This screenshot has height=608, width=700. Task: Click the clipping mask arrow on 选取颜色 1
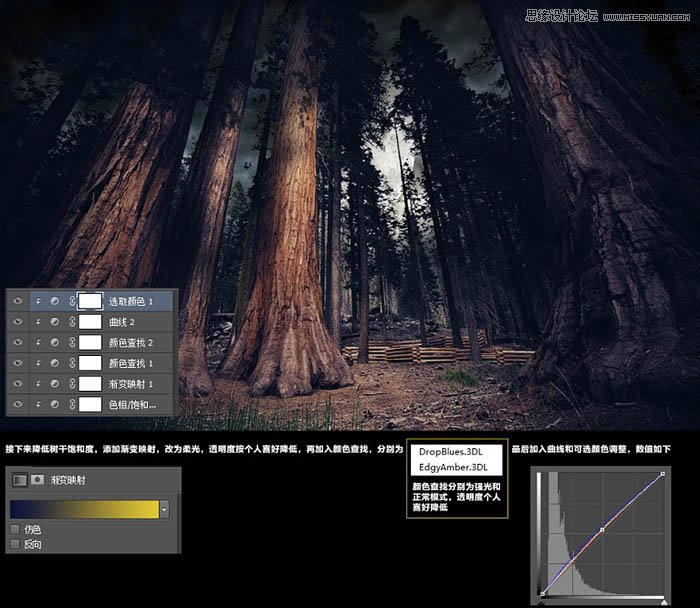pyautogui.click(x=38, y=301)
